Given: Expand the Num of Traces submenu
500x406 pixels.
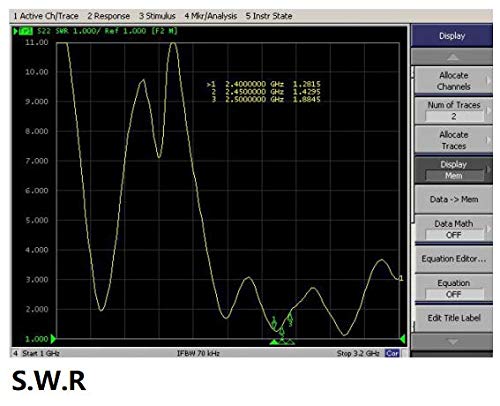Looking at the screenshot, I should tap(453, 110).
